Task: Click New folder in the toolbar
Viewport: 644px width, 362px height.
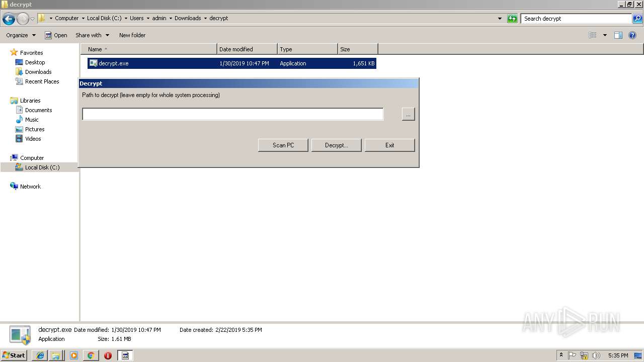Action: pos(132,35)
